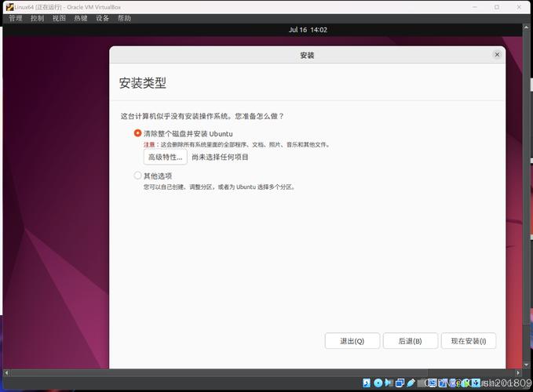Click the 退出(Q) button
The height and width of the screenshot is (392, 533).
click(x=352, y=341)
